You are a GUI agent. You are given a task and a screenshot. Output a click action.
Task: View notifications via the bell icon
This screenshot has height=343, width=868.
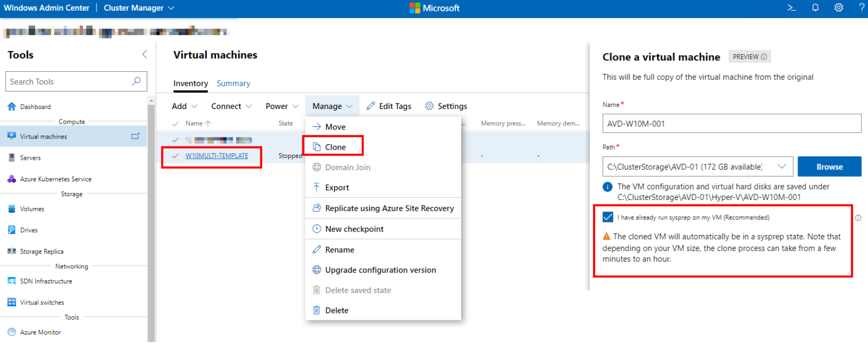(815, 7)
